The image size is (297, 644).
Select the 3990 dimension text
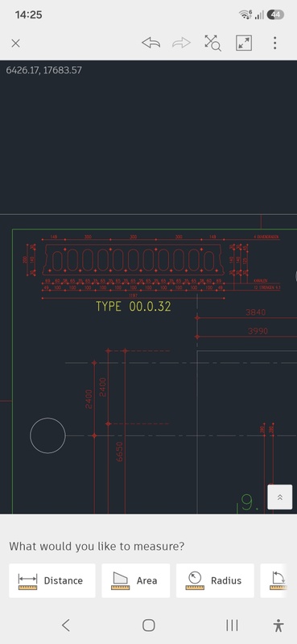[x=258, y=331]
